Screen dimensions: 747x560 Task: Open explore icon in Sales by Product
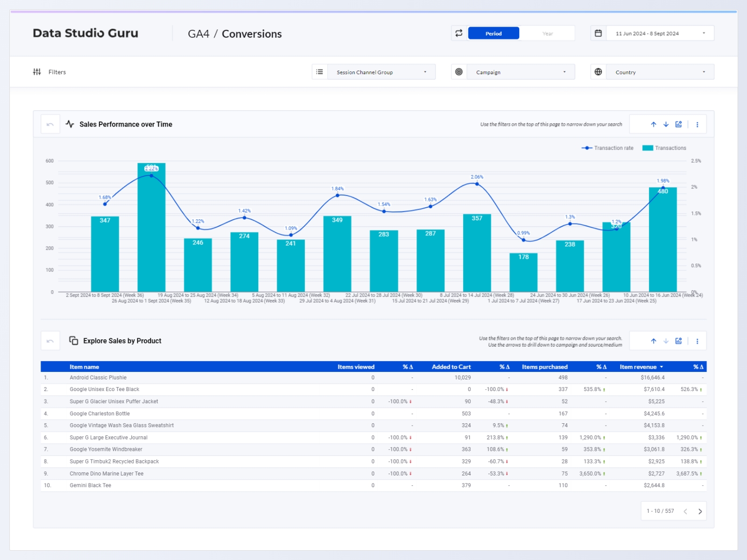coord(679,341)
